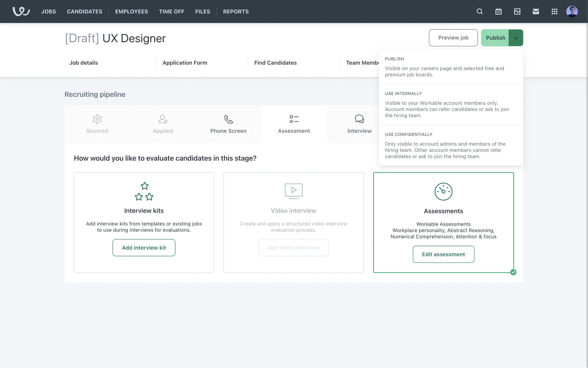Switch to Application Form tab
588x368 pixels.
coord(185,63)
